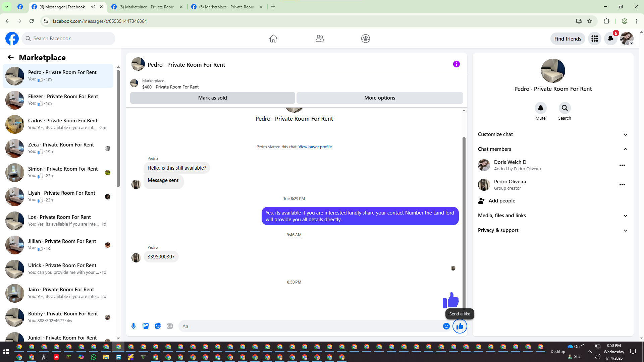Open the GIF picker icon

pyautogui.click(x=170, y=326)
